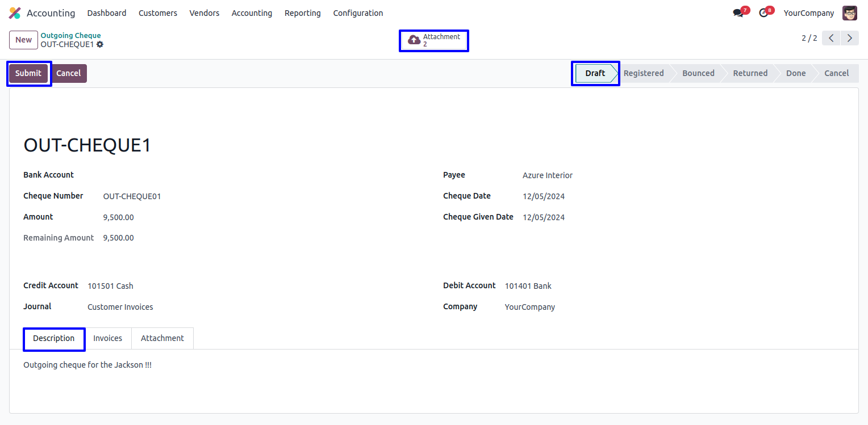This screenshot has width=868, height=425.
Task: Expand the Reporting menu
Action: click(x=302, y=13)
